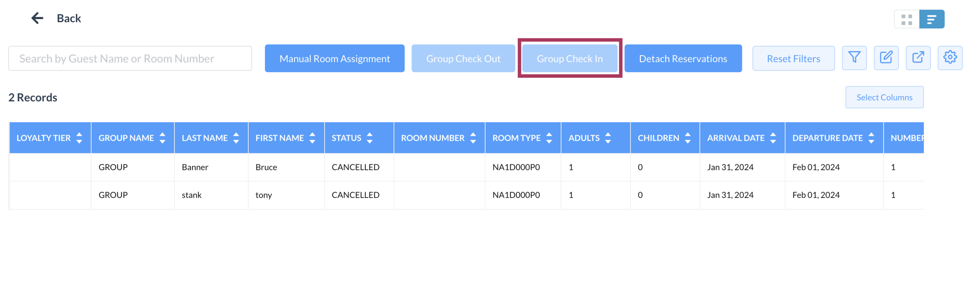Switch to list view layout
Image resolution: width=980 pixels, height=300 pixels.
coord(931,19)
